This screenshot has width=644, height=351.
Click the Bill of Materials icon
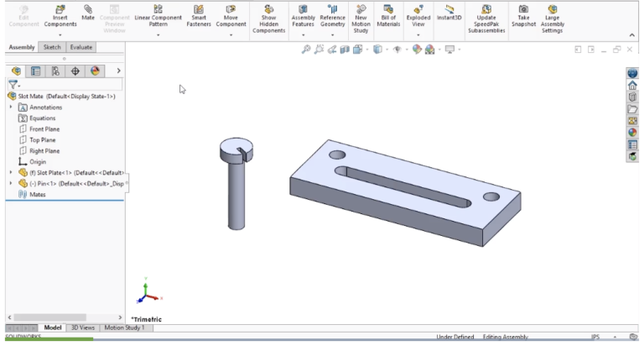(388, 13)
